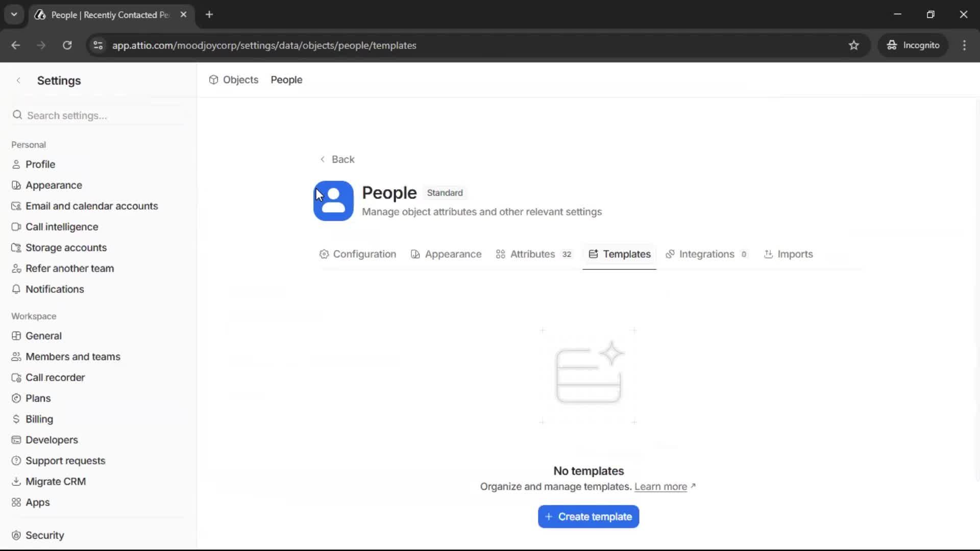Open the Apps section
The width and height of the screenshot is (980, 551).
click(37, 503)
